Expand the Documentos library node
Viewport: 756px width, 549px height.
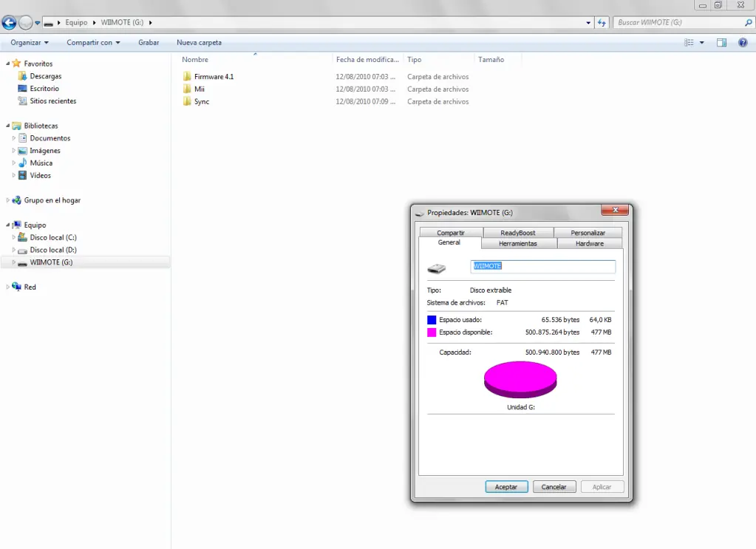point(13,138)
